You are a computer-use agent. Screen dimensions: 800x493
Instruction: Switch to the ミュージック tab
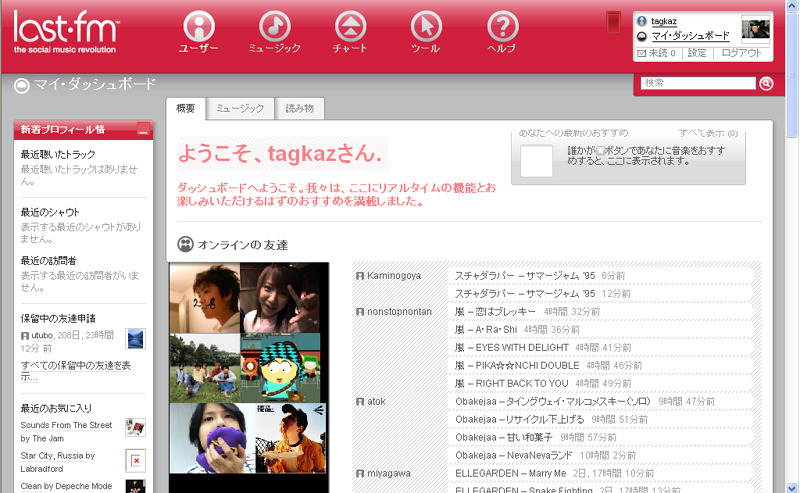[240, 108]
